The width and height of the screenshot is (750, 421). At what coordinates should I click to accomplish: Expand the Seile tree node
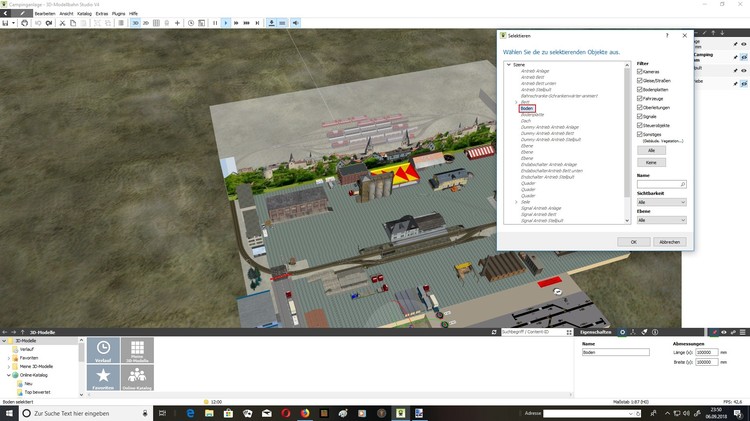point(515,201)
